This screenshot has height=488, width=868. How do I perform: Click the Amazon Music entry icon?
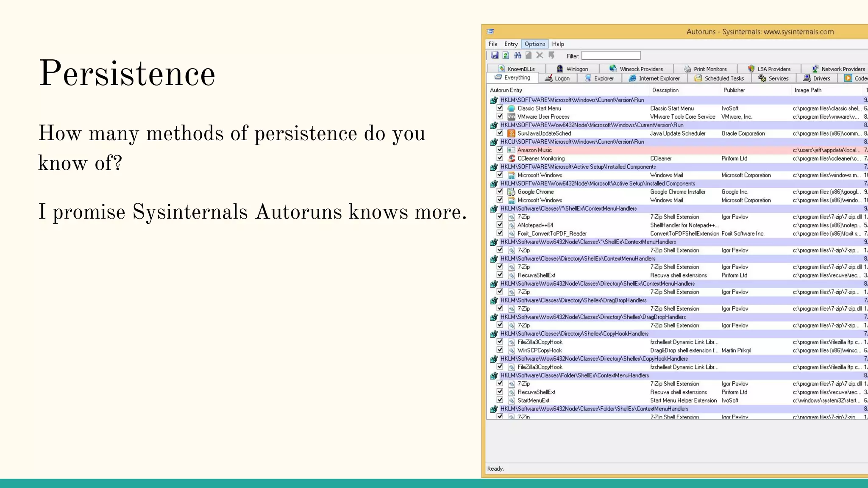click(x=512, y=150)
